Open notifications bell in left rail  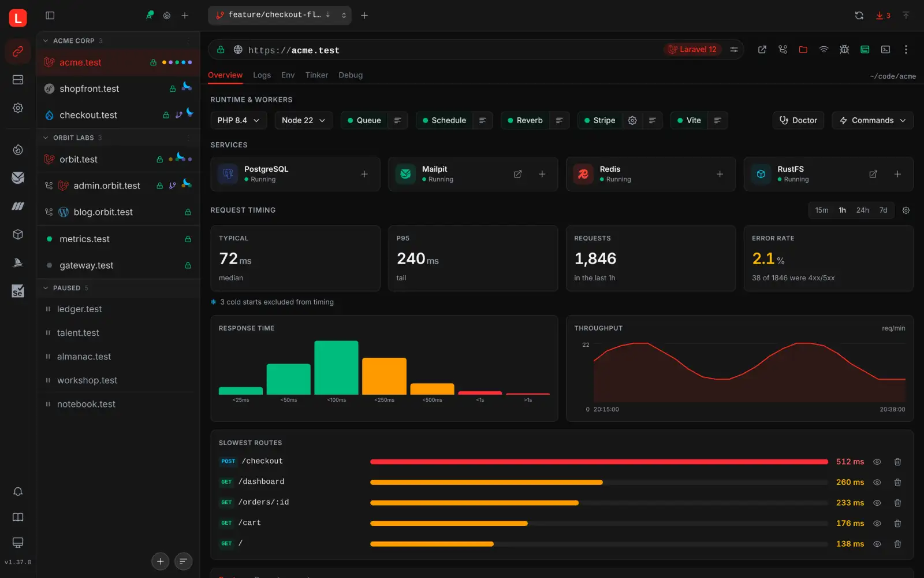(x=18, y=492)
